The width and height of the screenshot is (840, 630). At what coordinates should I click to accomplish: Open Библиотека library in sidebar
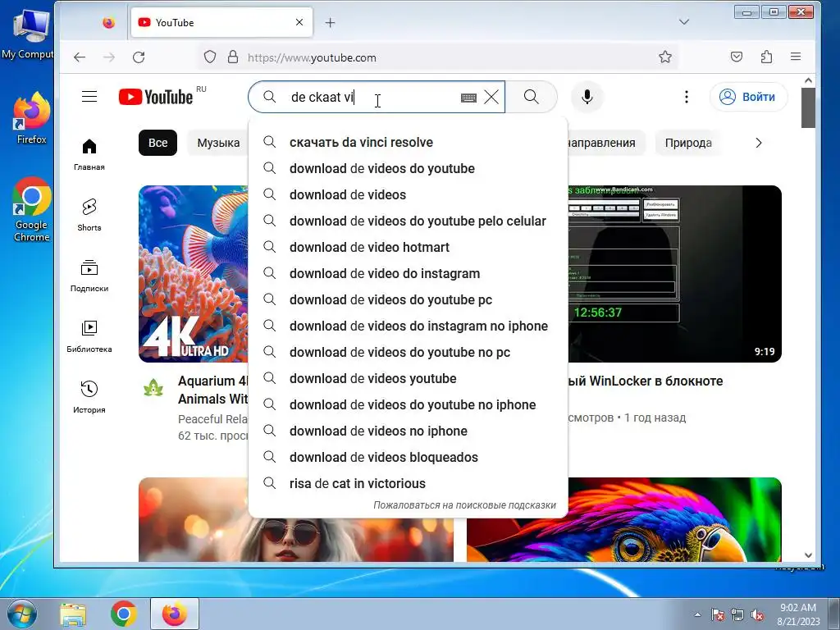(x=89, y=336)
